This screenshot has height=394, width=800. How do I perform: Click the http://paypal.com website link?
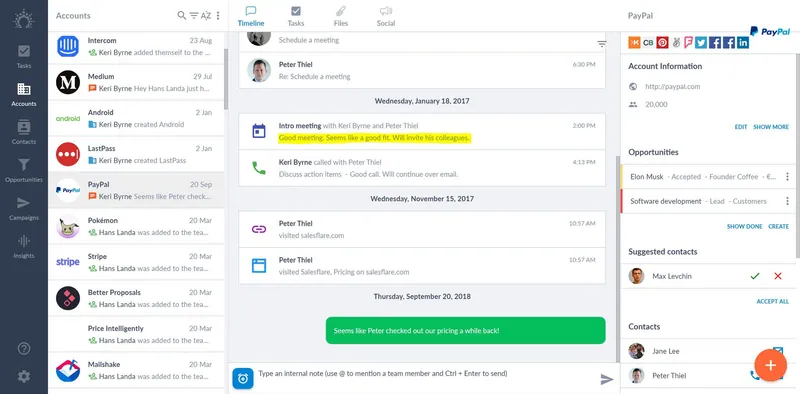[x=672, y=87]
